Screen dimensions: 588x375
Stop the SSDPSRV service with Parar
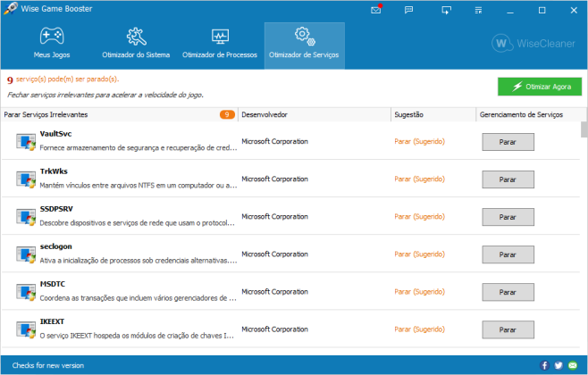pos(508,217)
